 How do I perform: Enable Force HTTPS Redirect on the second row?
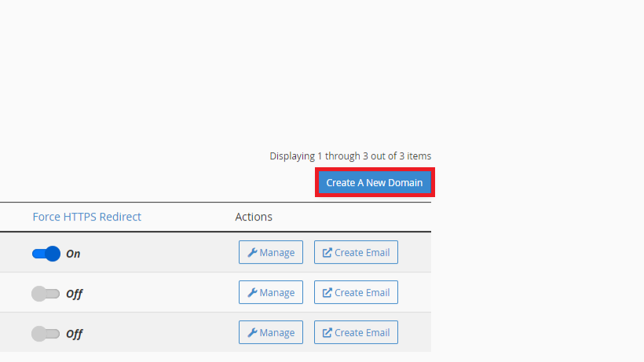tap(46, 294)
